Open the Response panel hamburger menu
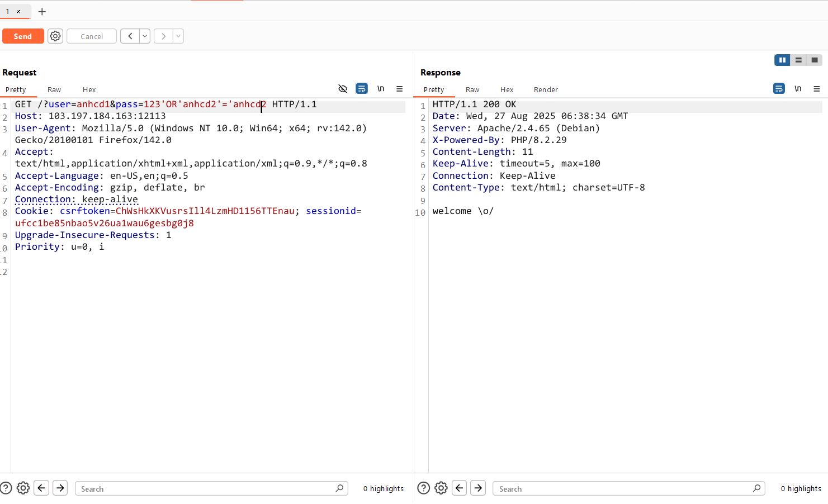This screenshot has height=504, width=828. point(817,89)
